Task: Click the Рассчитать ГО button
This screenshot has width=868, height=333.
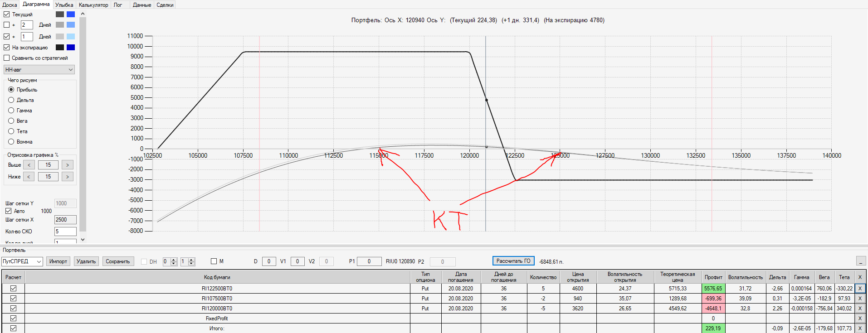Action: click(x=513, y=261)
